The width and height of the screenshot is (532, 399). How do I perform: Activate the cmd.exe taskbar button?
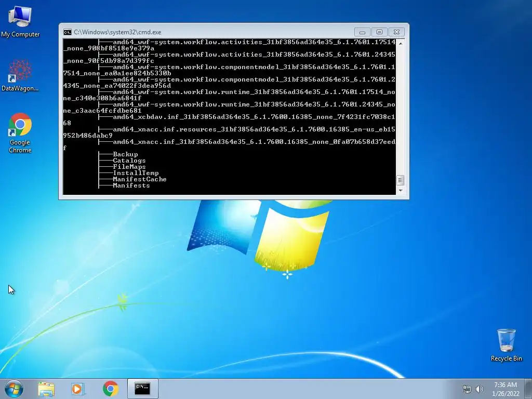tap(142, 389)
